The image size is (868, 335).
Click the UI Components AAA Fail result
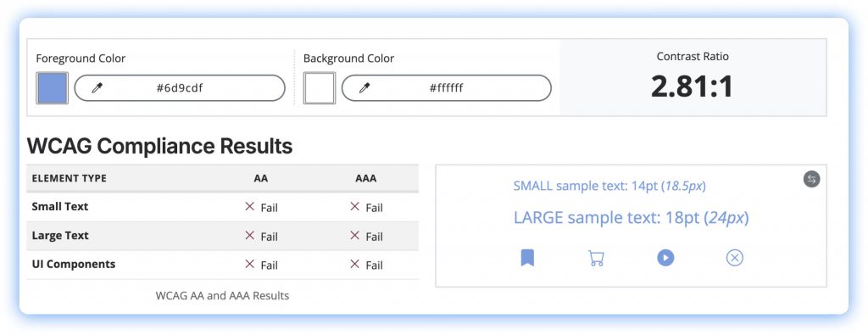click(x=366, y=265)
